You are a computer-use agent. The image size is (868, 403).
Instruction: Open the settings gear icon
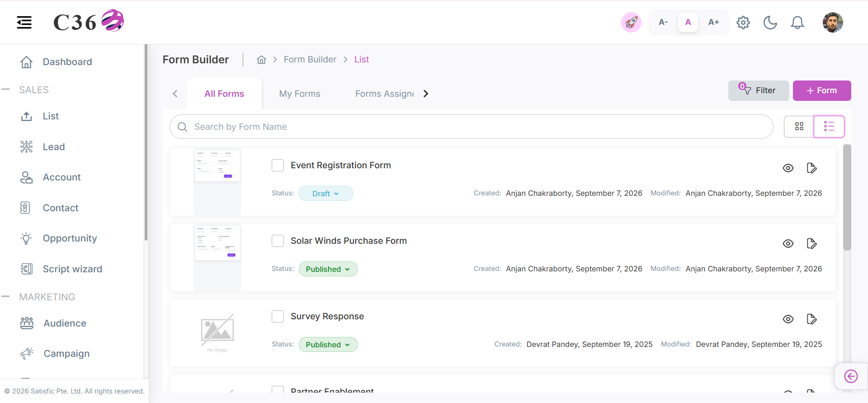[x=743, y=22]
